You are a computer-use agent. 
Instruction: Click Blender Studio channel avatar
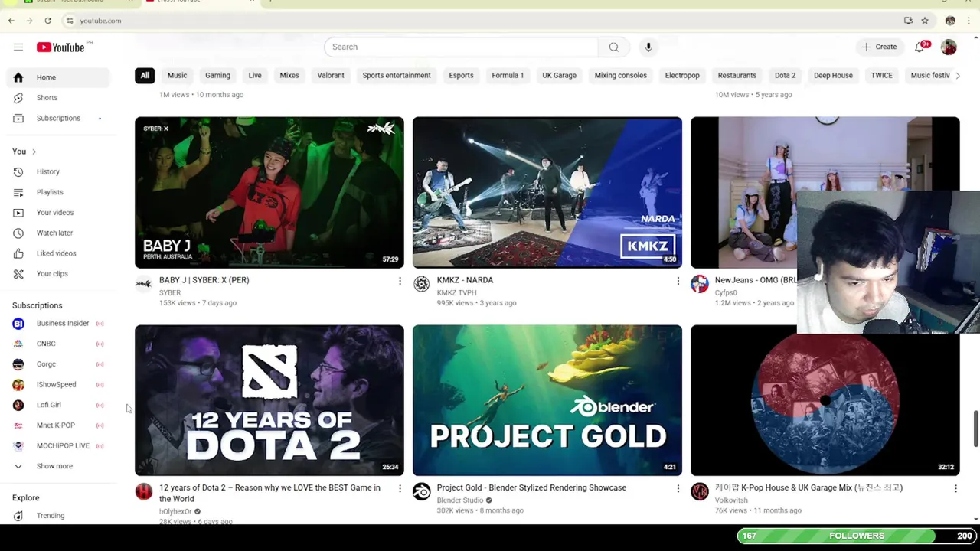(x=422, y=491)
